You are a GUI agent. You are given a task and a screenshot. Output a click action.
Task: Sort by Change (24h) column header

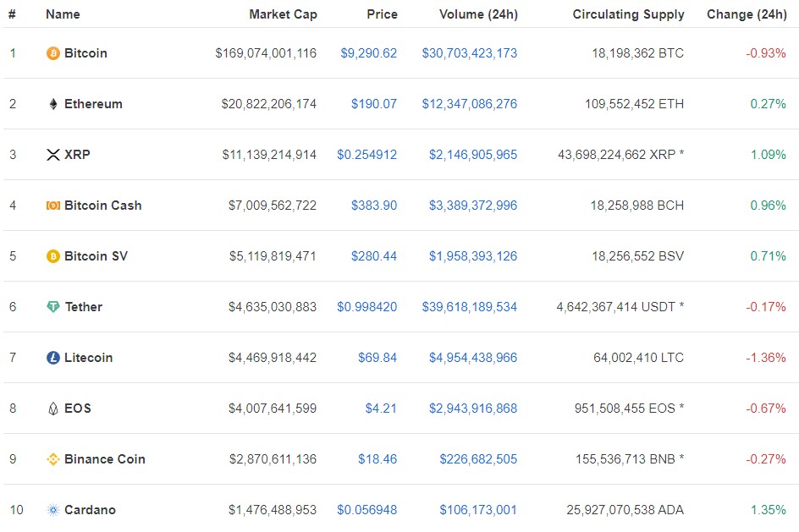pos(747,14)
